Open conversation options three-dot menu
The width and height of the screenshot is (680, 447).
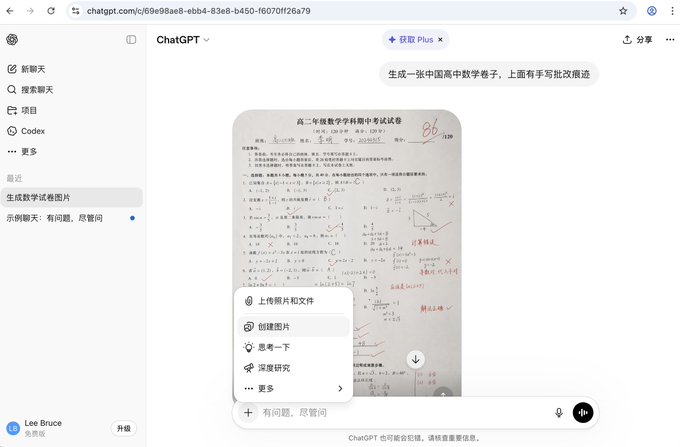tap(670, 39)
